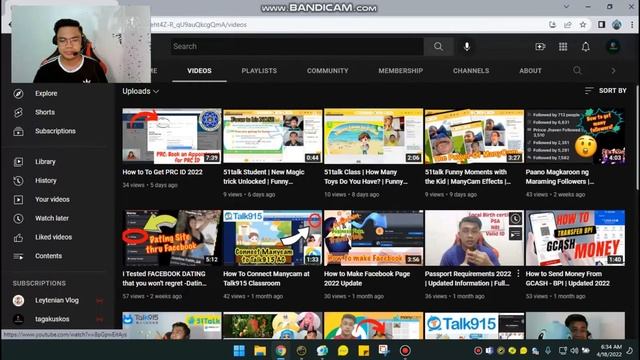640x360 pixels.
Task: Open Chrome three-dot menu
Action: (632, 25)
